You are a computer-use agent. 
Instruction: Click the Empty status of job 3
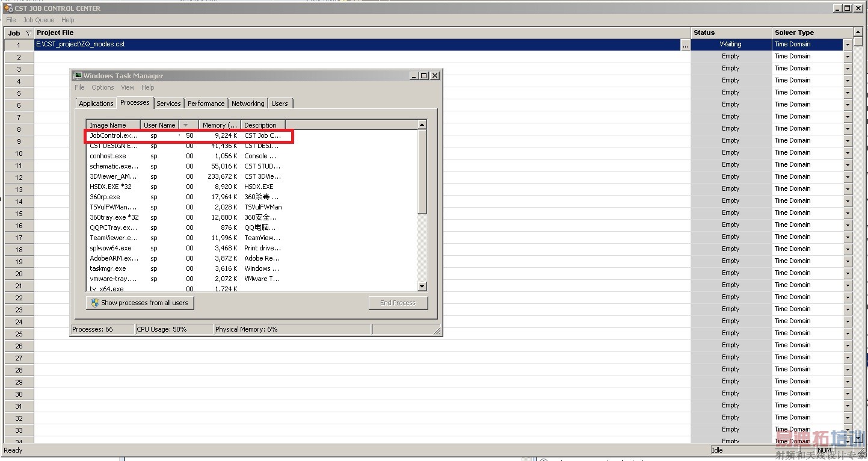730,69
